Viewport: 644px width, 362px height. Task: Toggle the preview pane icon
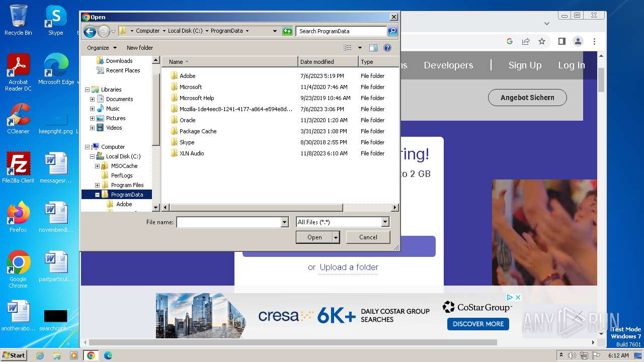coord(373,48)
